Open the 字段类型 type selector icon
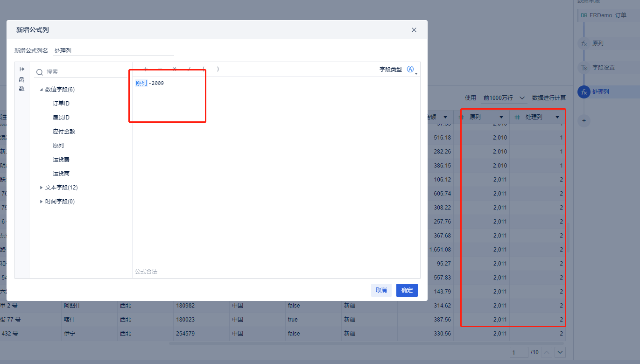 point(411,69)
